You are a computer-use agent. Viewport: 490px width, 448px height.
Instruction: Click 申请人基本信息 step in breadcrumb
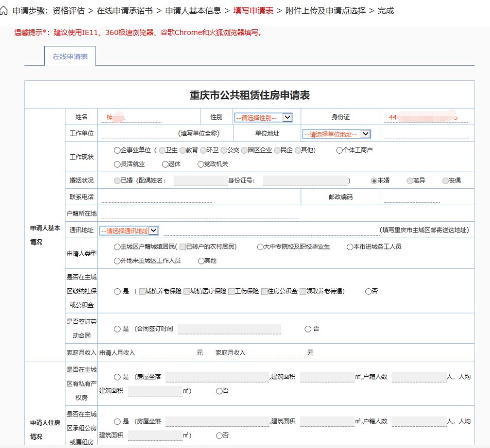coord(193,10)
